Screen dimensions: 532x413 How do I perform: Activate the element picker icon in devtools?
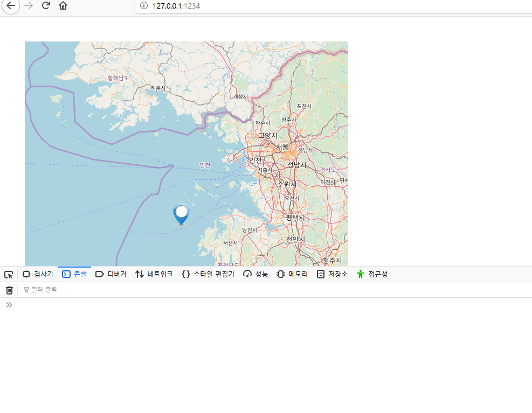tap(9, 274)
